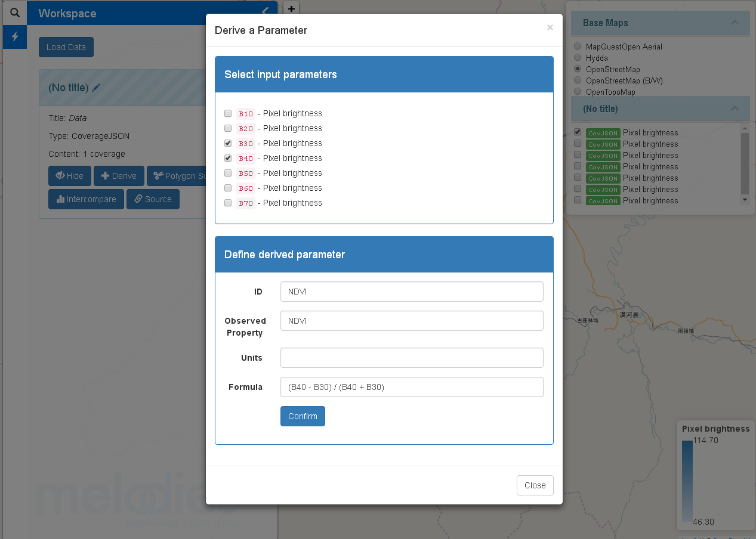
Task: Click the plus icon on the Derive button
Action: (x=105, y=175)
